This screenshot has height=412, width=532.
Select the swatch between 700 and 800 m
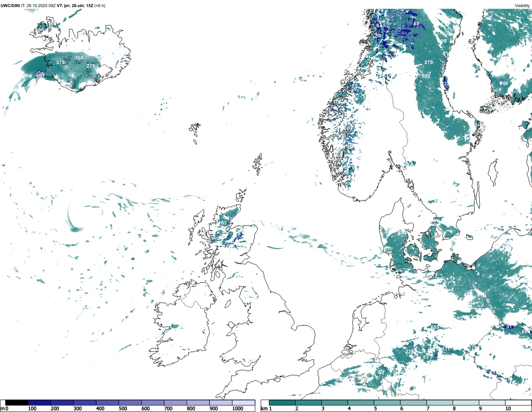click(x=175, y=402)
